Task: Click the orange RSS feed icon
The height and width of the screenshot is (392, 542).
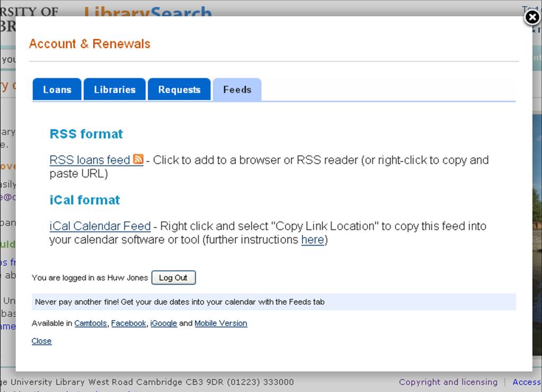Action: (x=137, y=160)
